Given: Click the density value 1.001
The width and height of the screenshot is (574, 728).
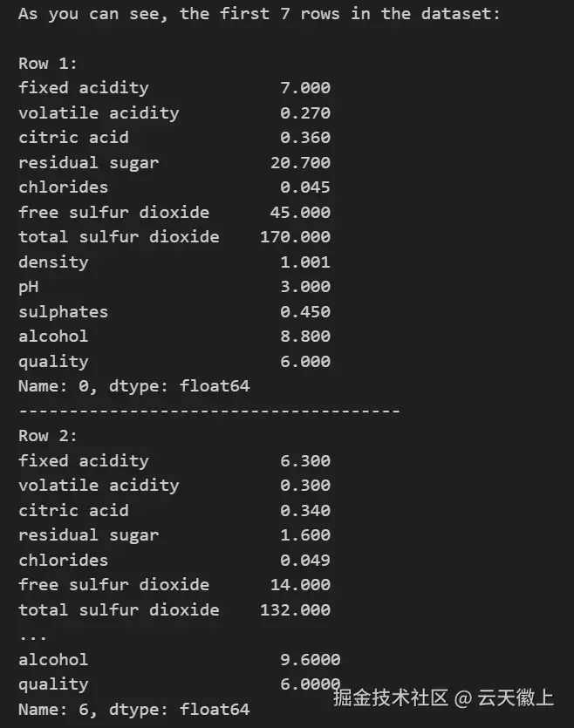Looking at the screenshot, I should coord(305,262).
